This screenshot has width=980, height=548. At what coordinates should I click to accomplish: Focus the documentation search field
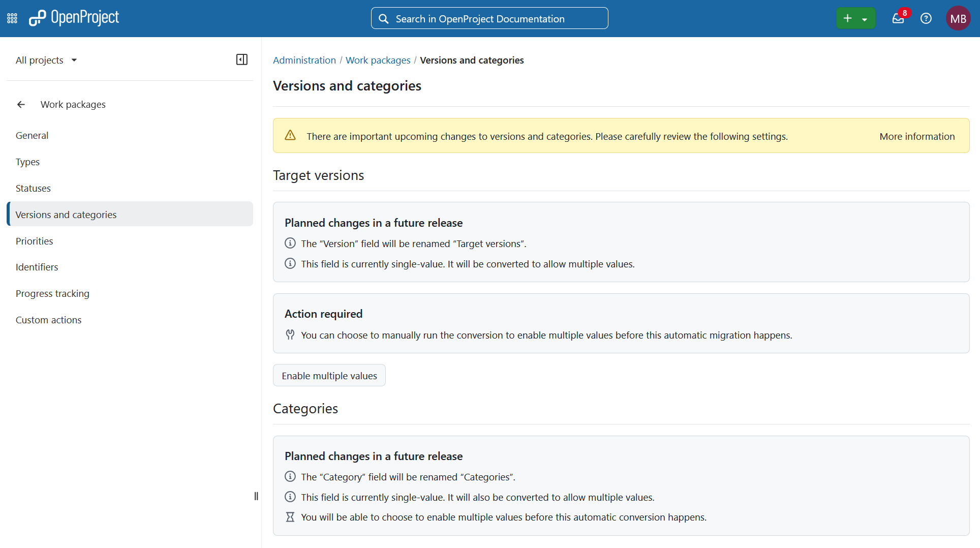click(489, 18)
